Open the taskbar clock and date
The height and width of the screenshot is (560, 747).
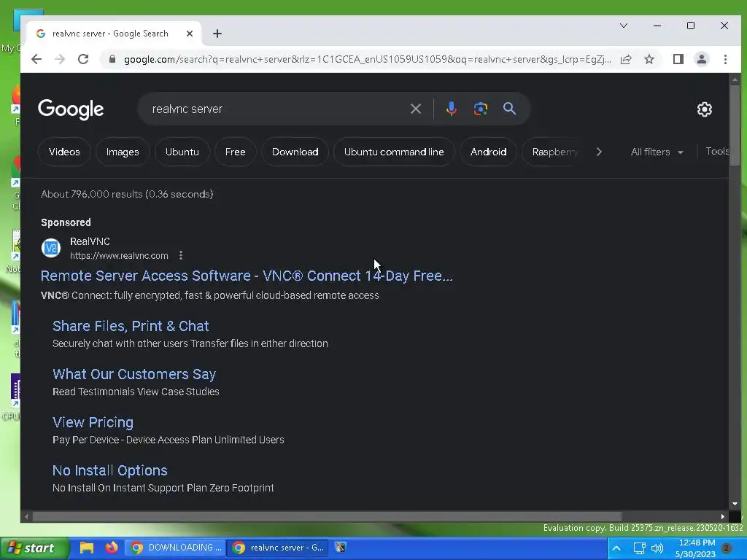[x=696, y=548]
